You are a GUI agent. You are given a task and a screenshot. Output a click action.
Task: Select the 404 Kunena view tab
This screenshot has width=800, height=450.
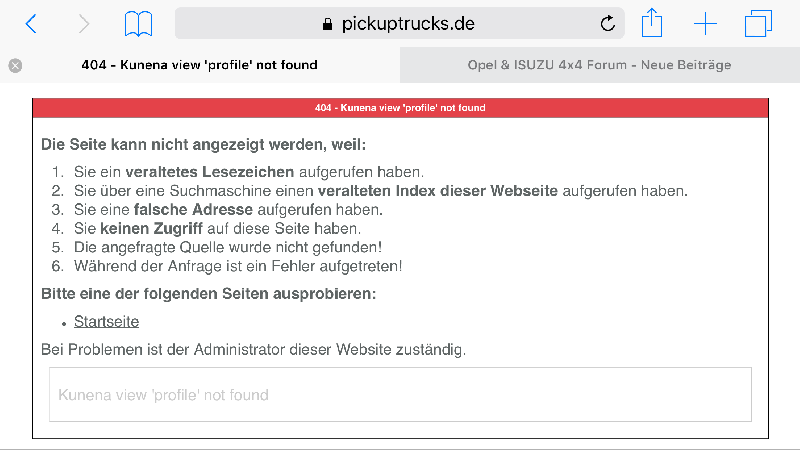click(x=199, y=65)
